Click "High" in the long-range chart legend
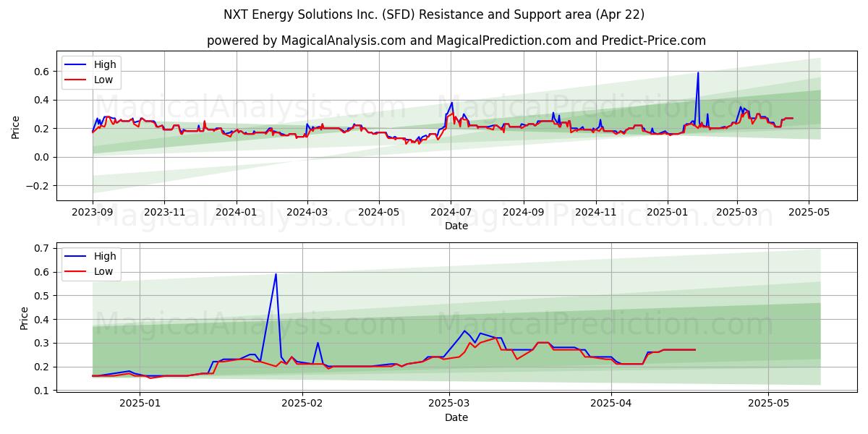 click(105, 64)
